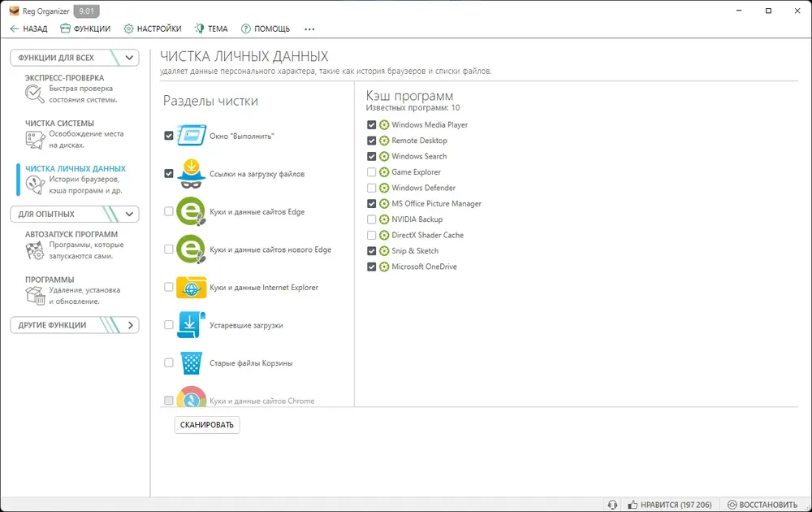Viewport: 812px width, 512px height.
Task: Go back with the 'Назад' button
Action: (28, 29)
